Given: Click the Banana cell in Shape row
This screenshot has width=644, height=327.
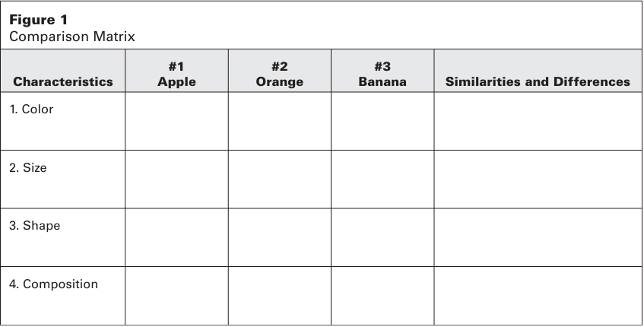Looking at the screenshot, I should (382, 237).
